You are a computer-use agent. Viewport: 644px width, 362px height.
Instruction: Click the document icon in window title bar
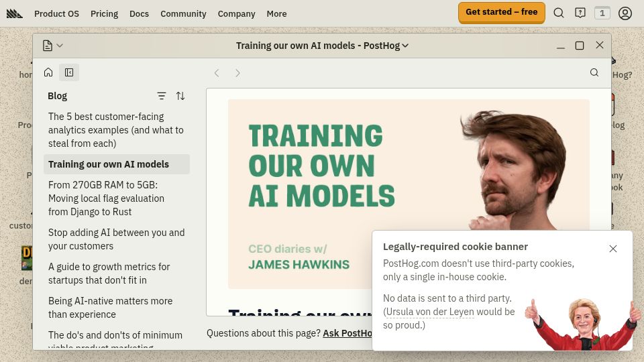coord(48,46)
